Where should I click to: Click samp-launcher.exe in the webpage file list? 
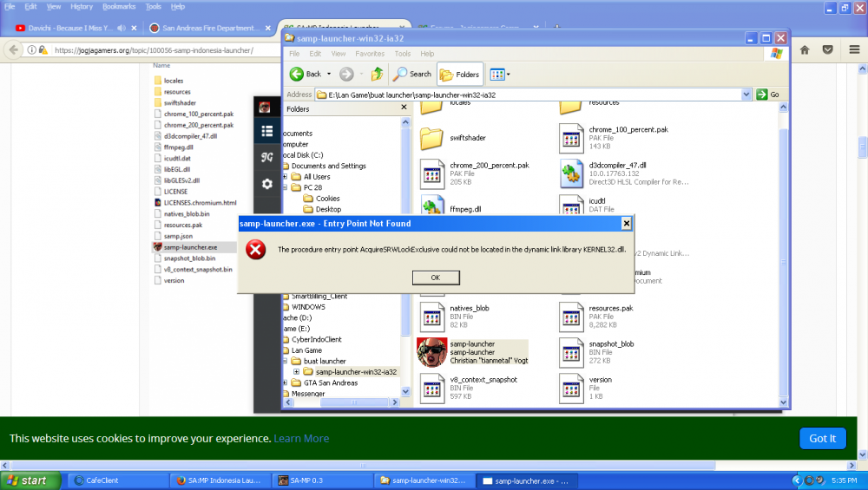point(190,247)
